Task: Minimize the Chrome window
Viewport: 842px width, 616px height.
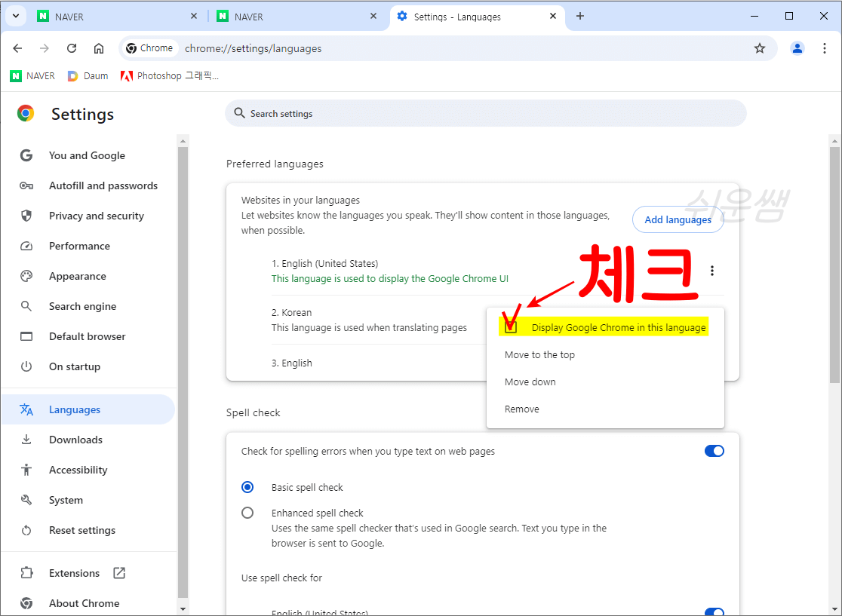Action: tap(754, 16)
